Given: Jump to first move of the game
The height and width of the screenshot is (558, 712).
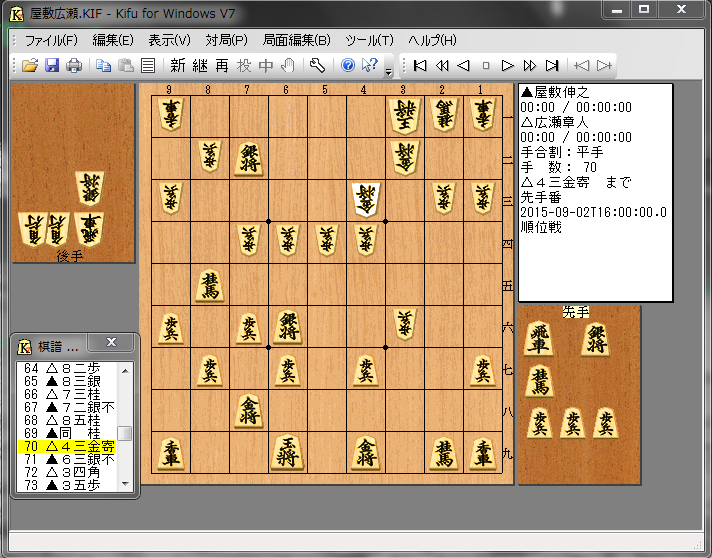Looking at the screenshot, I should tap(420, 65).
